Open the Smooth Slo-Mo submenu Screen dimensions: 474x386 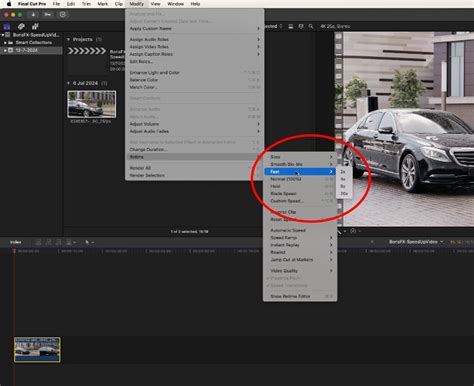(x=300, y=164)
